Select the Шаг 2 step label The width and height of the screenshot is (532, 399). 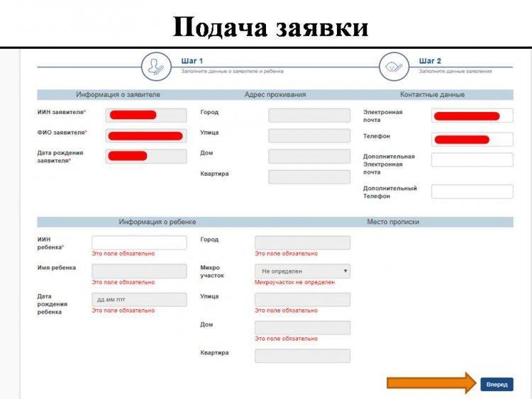click(x=430, y=61)
